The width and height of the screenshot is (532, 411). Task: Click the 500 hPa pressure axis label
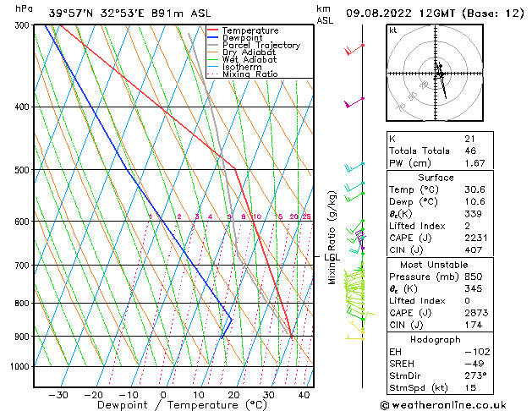point(22,170)
